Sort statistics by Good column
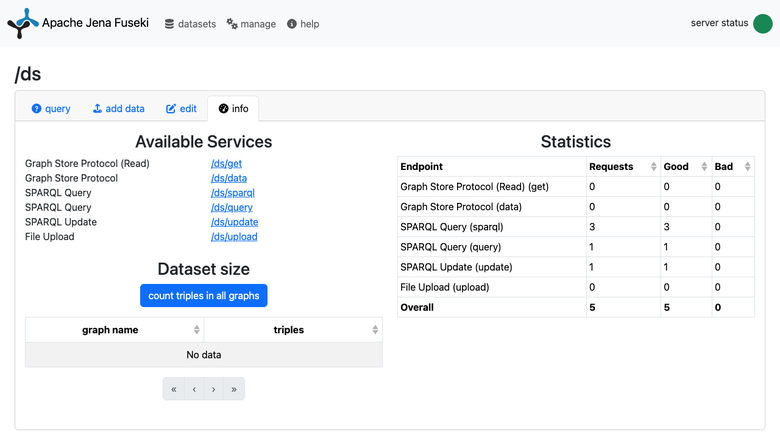The image size is (780, 439). point(704,167)
